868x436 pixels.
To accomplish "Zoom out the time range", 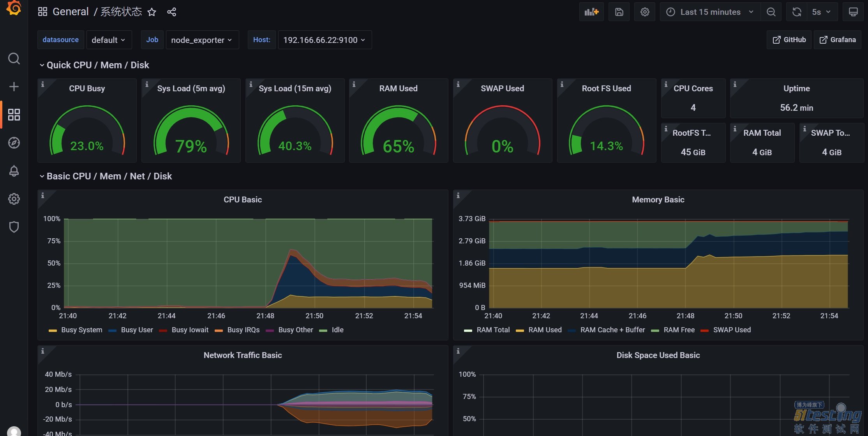I will click(771, 12).
